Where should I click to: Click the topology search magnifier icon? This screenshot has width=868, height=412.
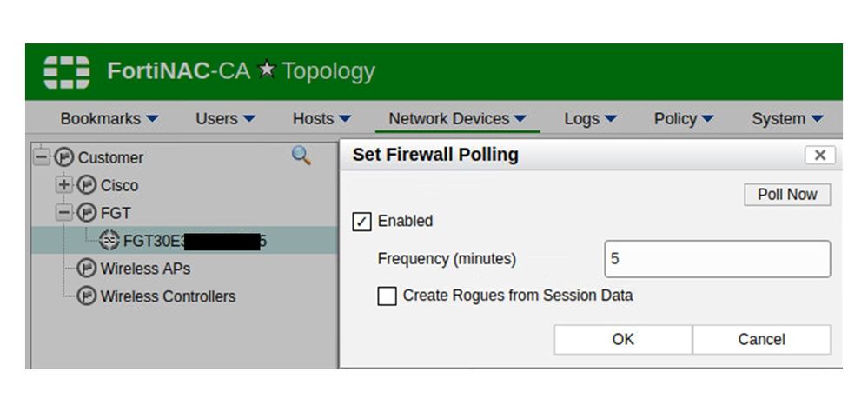coord(301,156)
